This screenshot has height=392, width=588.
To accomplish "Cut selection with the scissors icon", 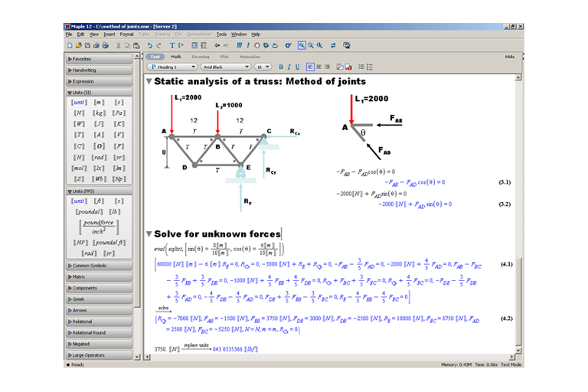I will 119,45.
